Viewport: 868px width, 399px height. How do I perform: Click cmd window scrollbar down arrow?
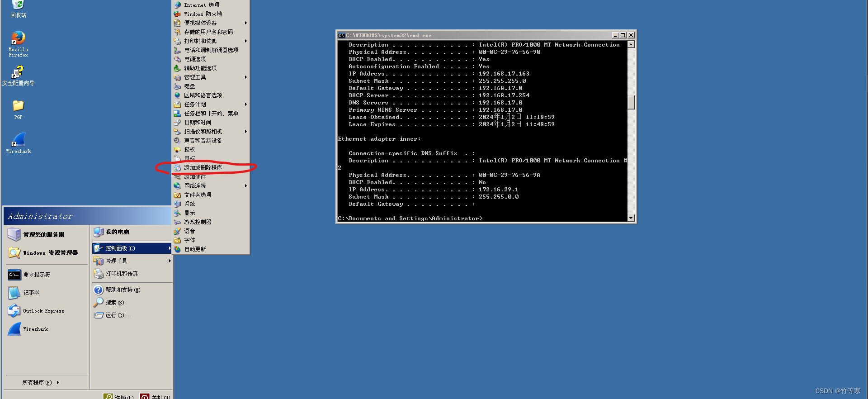coord(631,218)
